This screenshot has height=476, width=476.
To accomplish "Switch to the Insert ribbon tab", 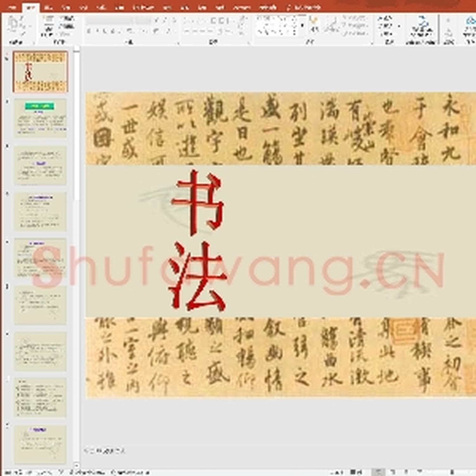I will coord(48,7).
